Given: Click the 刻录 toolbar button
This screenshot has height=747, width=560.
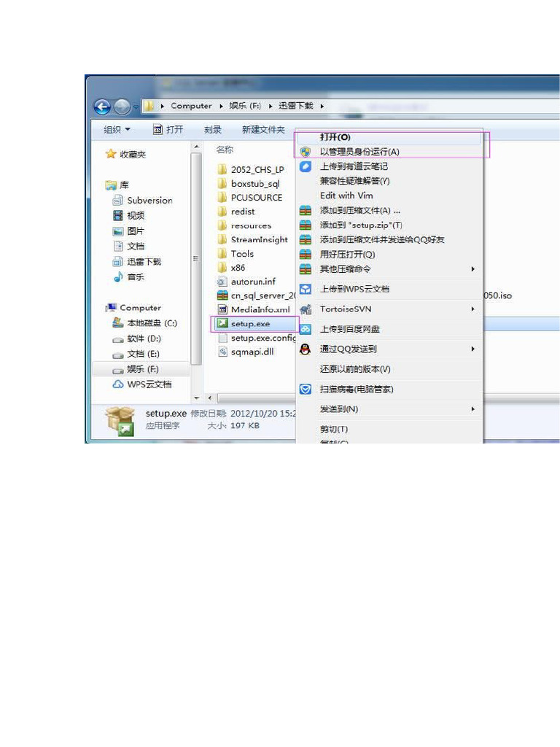Looking at the screenshot, I should click(213, 130).
